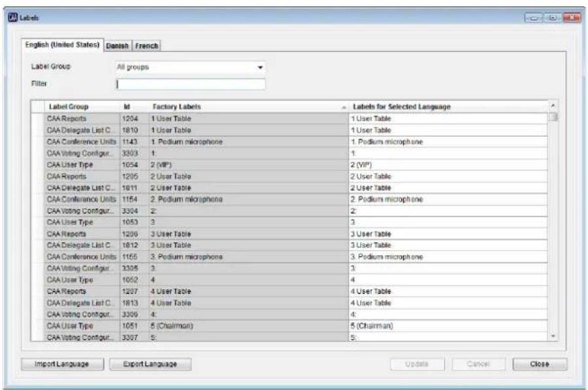
Task: Switch to the French language tab
Action: coord(147,46)
